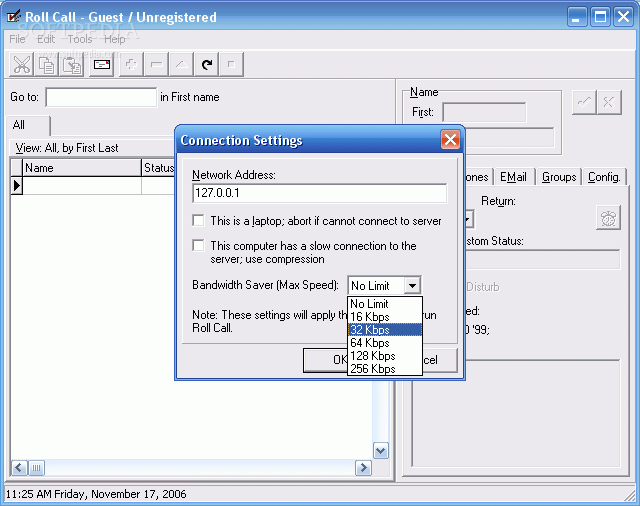This screenshot has height=506, width=640.
Task: Select 128 Kbps in the dropdown list
Action: pos(385,356)
